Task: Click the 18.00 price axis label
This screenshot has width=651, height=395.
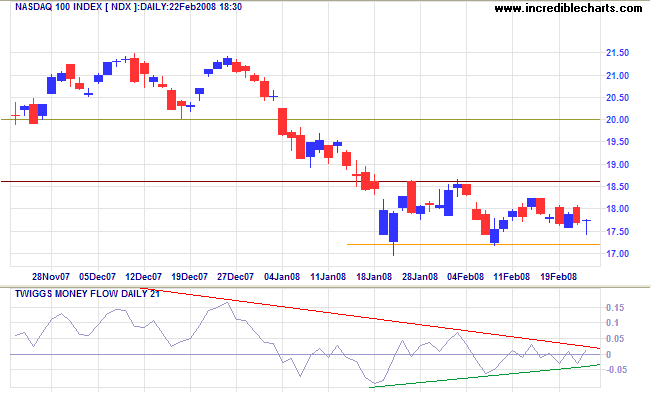Action: point(617,209)
